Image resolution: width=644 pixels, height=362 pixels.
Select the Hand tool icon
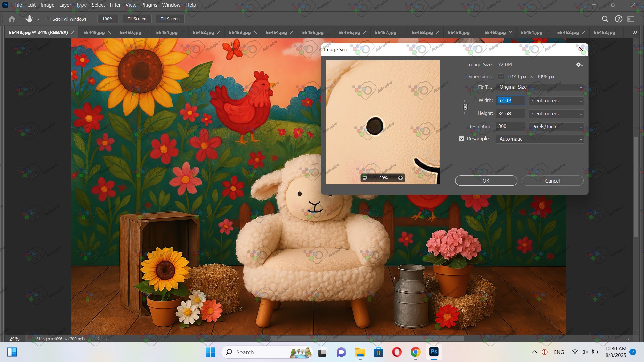point(29,19)
